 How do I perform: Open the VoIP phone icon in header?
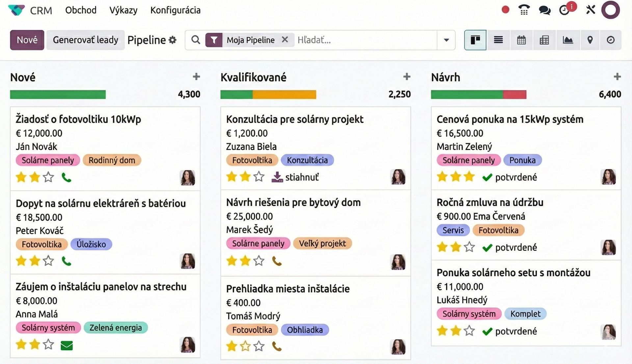(x=524, y=10)
